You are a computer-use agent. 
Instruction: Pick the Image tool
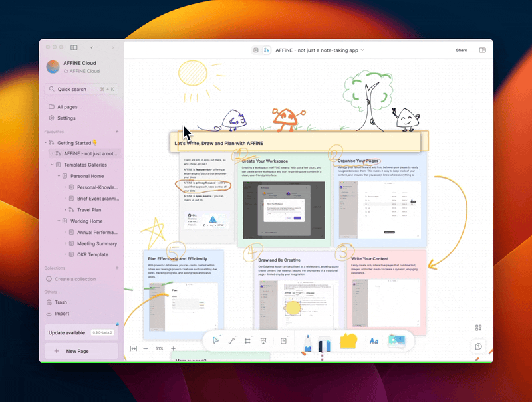(x=396, y=341)
